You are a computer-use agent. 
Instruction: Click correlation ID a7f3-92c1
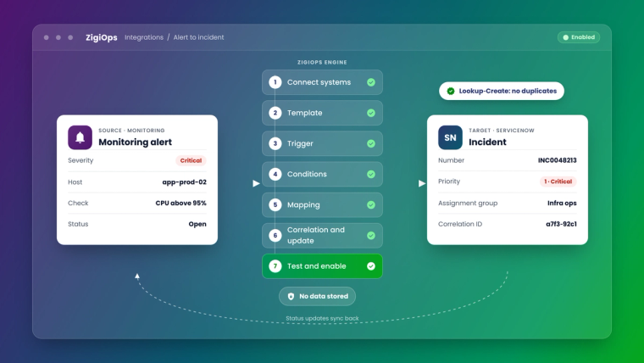561,224
